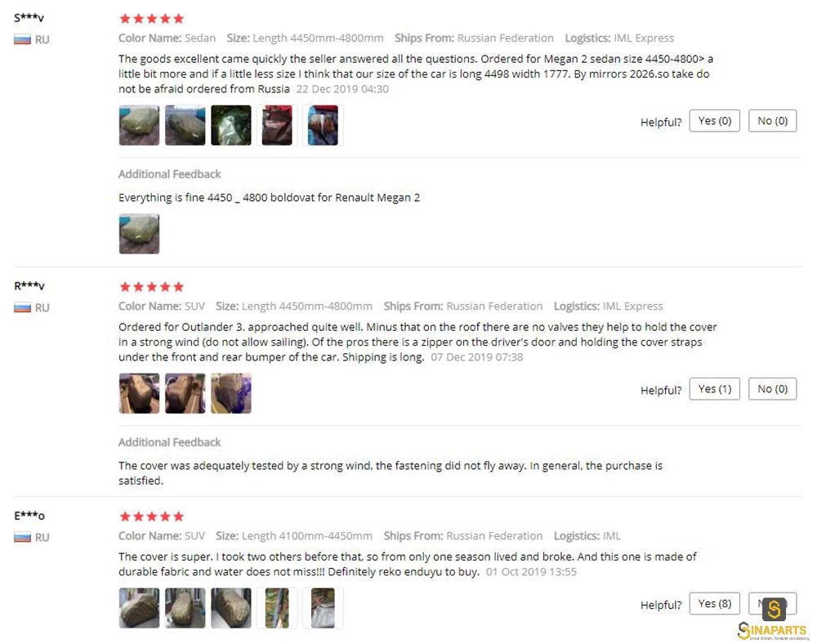Mark R***v review helpful with Yes (1)
This screenshot has height=644, width=817.
pyautogui.click(x=714, y=389)
